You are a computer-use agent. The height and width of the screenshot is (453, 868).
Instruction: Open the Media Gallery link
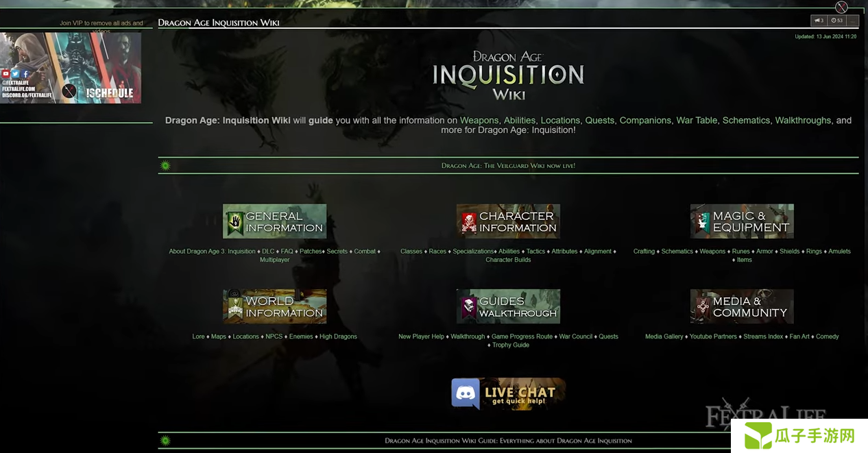click(x=664, y=336)
